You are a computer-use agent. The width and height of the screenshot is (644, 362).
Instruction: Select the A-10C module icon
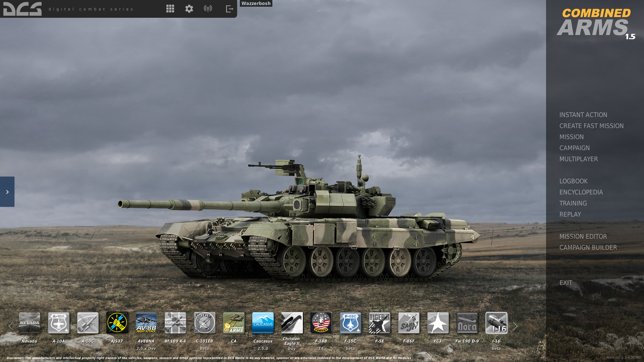(88, 323)
